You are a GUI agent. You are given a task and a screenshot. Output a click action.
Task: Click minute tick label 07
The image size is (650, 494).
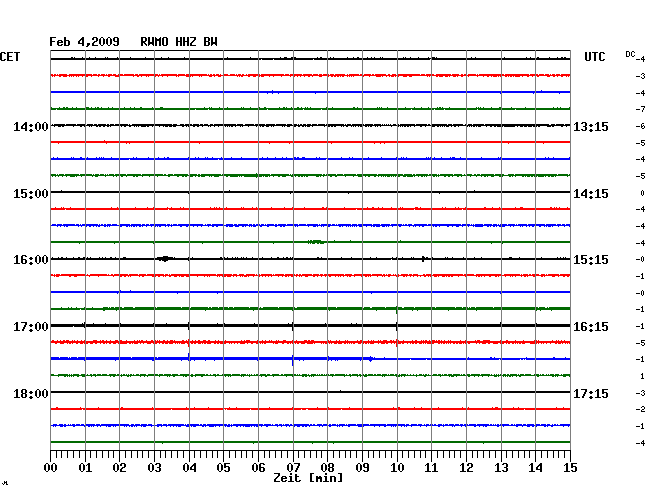pyautogui.click(x=293, y=468)
